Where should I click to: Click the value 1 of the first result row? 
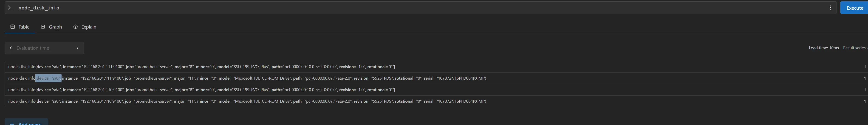[x=864, y=67]
